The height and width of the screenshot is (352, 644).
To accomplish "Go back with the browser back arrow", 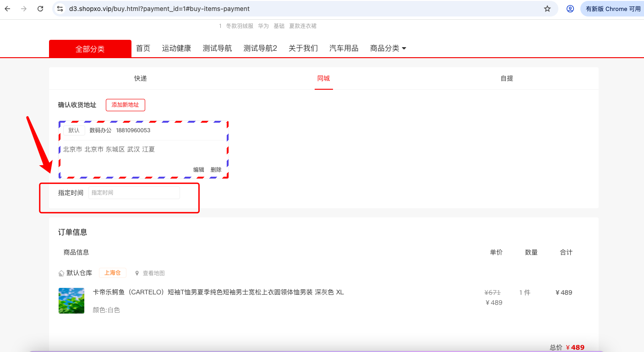I will click(x=7, y=9).
